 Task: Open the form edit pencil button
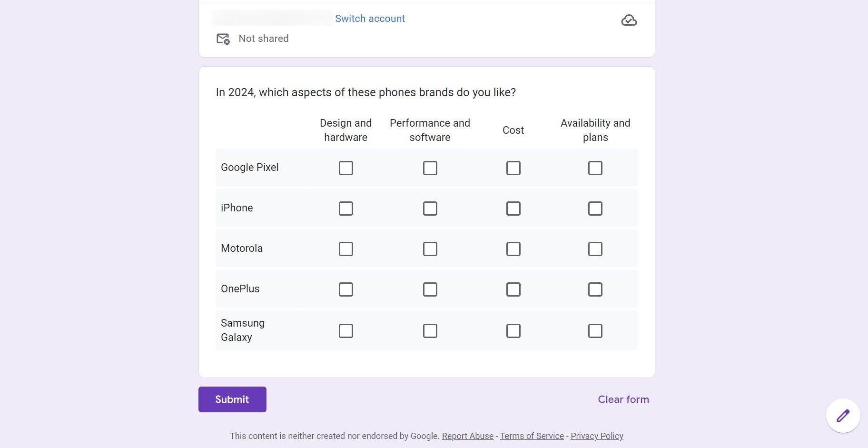[842, 415]
